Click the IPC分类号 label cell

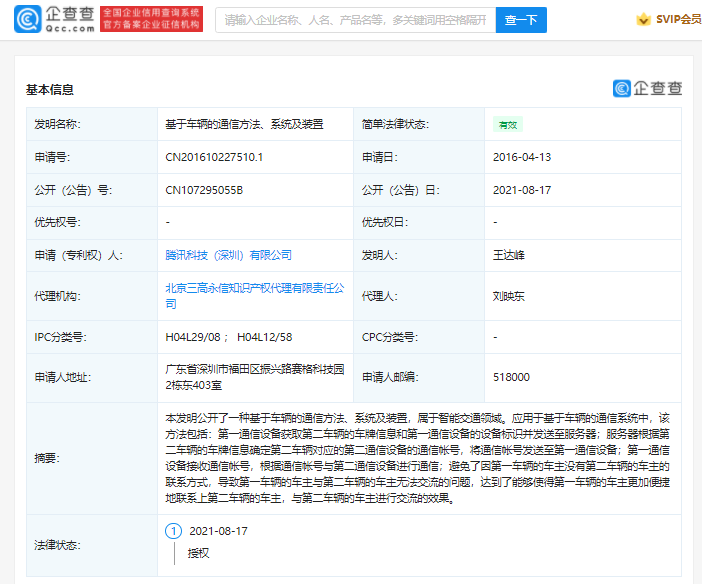(x=92, y=337)
